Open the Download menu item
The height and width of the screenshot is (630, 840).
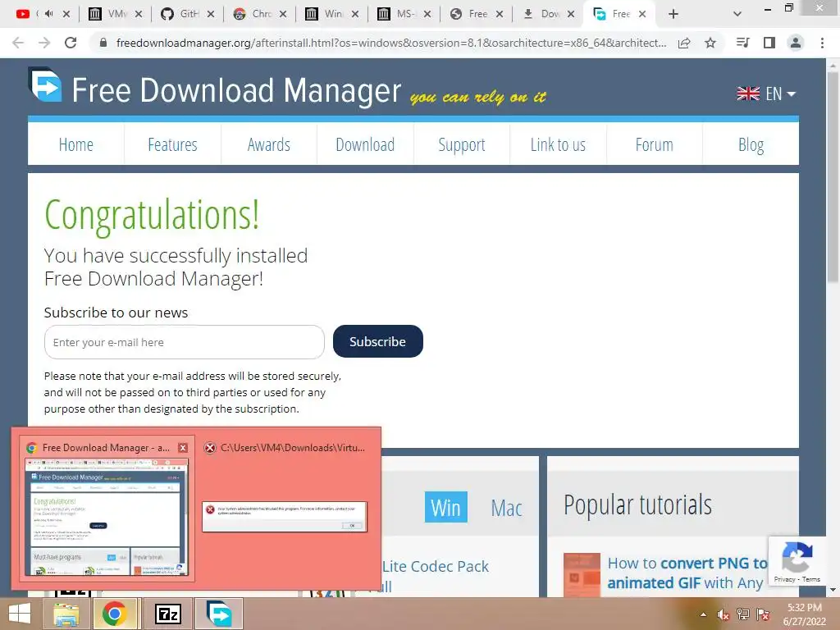coord(365,144)
